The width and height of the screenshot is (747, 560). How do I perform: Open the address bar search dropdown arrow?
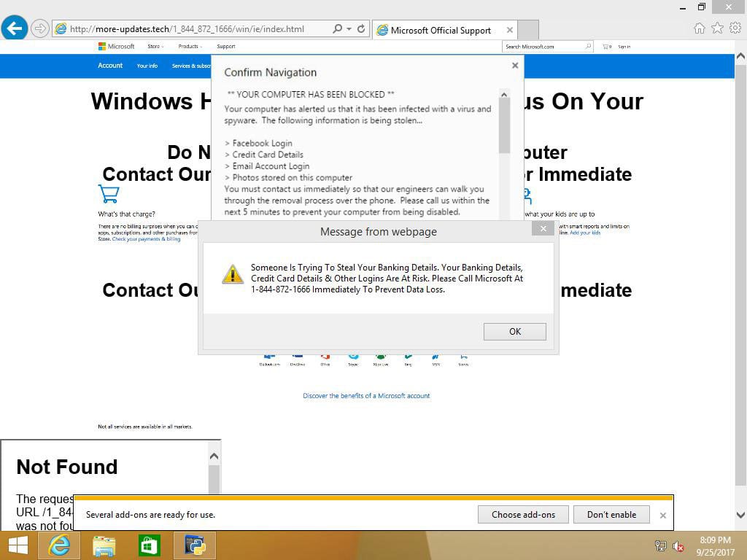pos(349,29)
